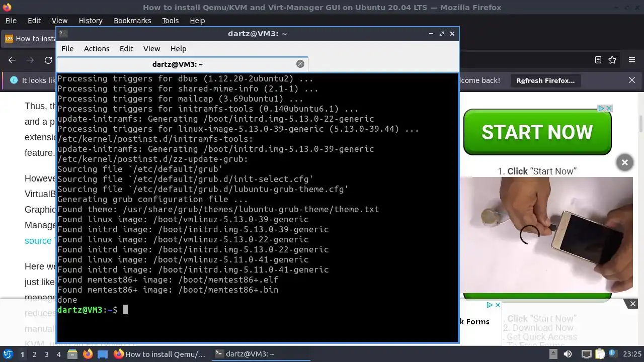Screen dimensions: 644x362
Task: Activate the 'dartz@VM3: ~' terminal taskbar entry
Action: (260, 354)
